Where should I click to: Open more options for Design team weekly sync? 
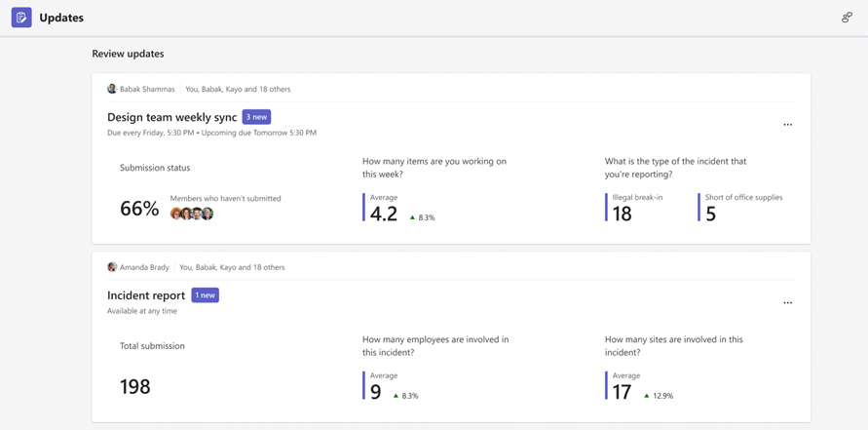pos(787,125)
